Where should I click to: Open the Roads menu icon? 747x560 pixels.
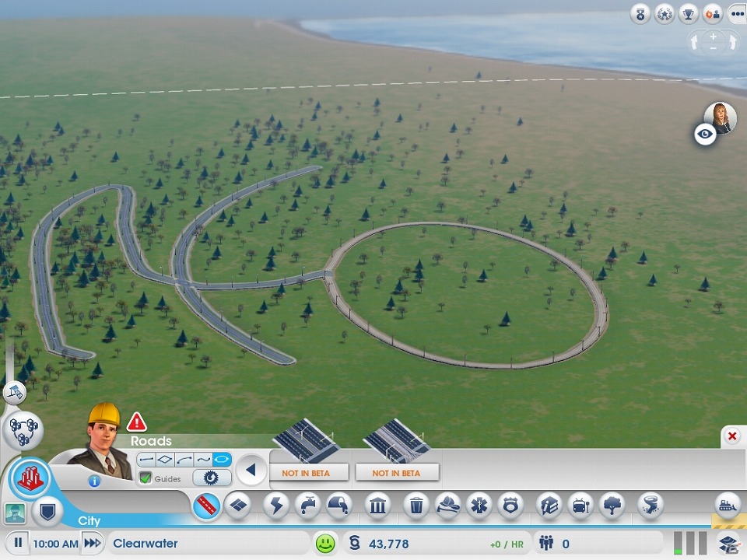(207, 506)
